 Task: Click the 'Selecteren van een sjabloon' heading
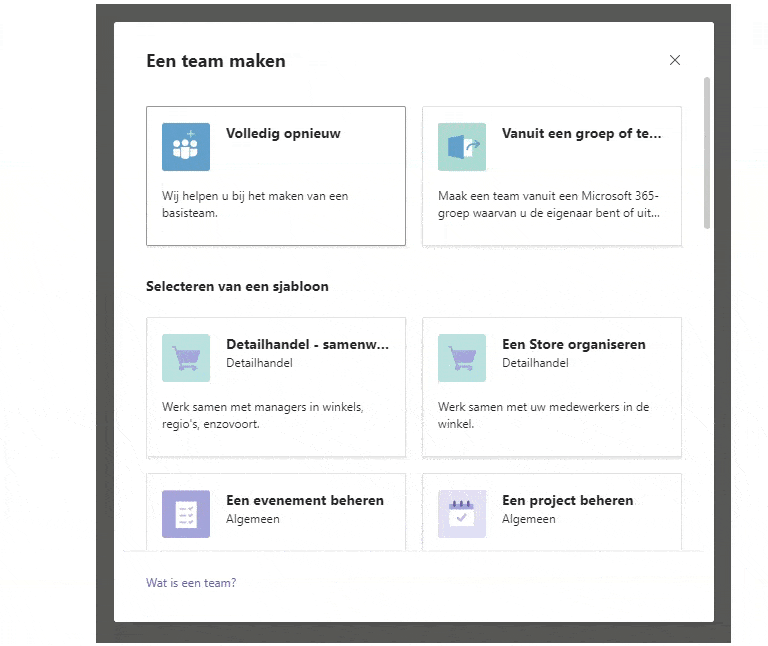click(x=237, y=286)
